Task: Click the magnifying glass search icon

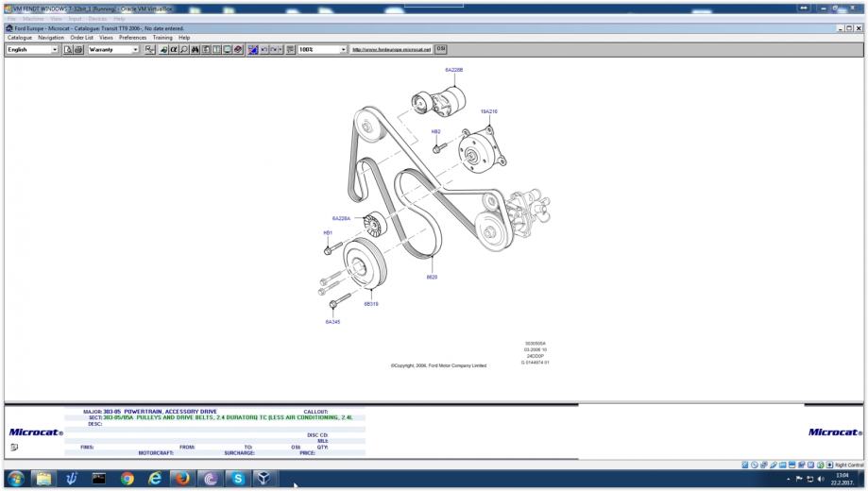Action: [x=184, y=50]
